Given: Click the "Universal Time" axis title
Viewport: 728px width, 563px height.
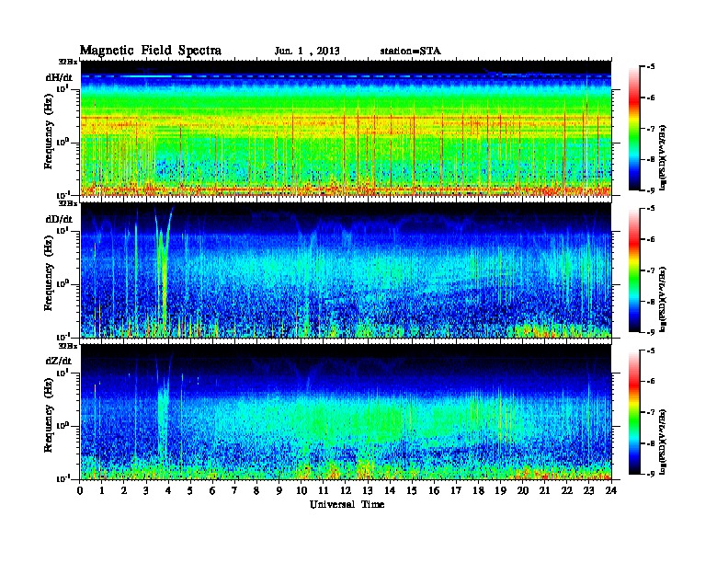Looking at the screenshot, I should [x=347, y=504].
